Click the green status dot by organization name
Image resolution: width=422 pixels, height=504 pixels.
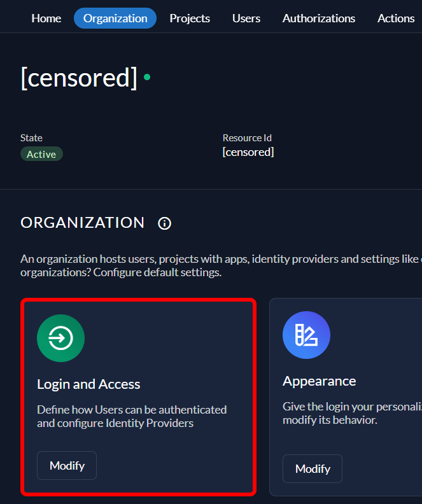(147, 77)
